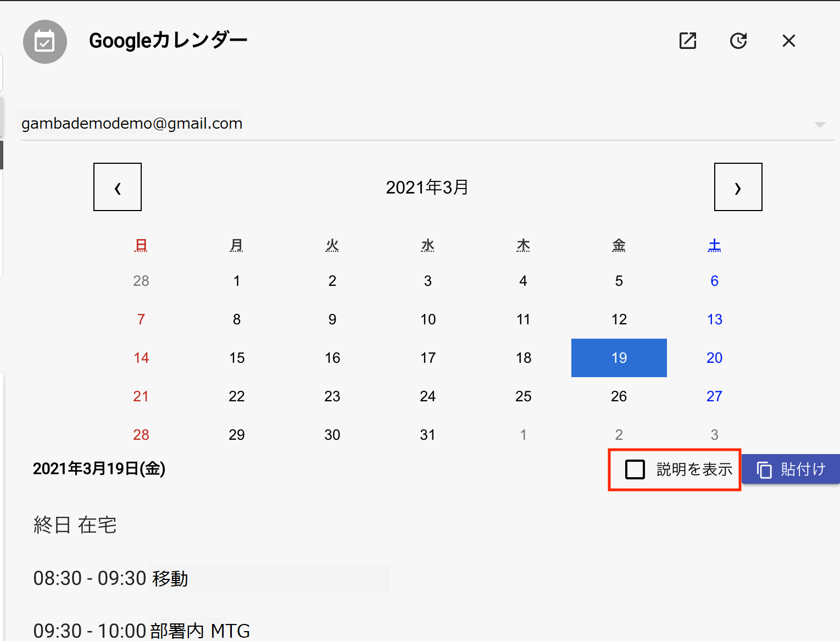Choose Sunday March 14
Image resolution: width=840 pixels, height=641 pixels.
(141, 358)
